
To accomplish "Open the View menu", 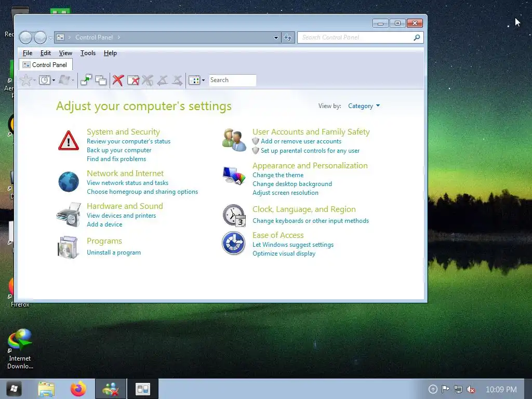I will (65, 53).
